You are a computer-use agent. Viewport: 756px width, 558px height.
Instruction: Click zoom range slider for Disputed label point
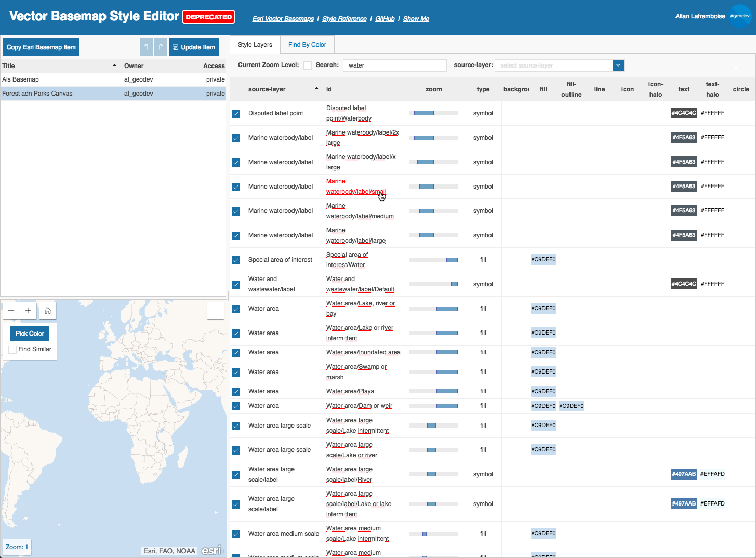point(434,113)
